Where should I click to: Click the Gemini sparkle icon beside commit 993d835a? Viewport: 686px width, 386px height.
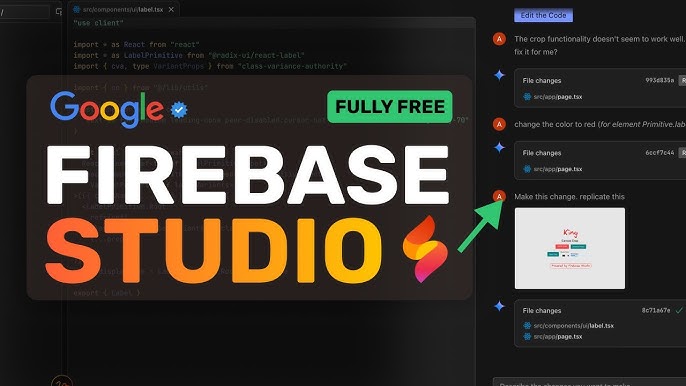click(499, 75)
